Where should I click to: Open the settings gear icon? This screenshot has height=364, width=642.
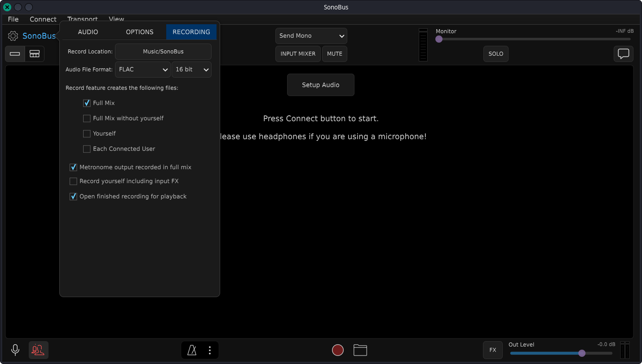[x=13, y=36]
